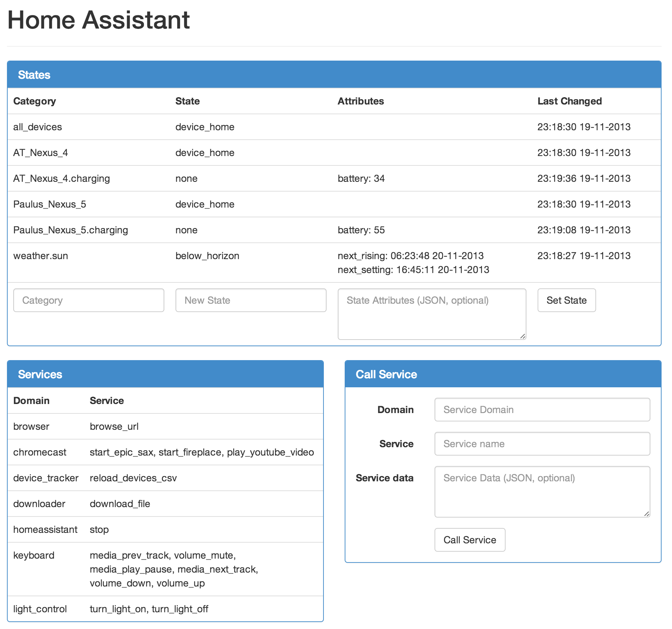Click the resize handle of State Attributes textarea
The image size is (672, 629).
[523, 336]
